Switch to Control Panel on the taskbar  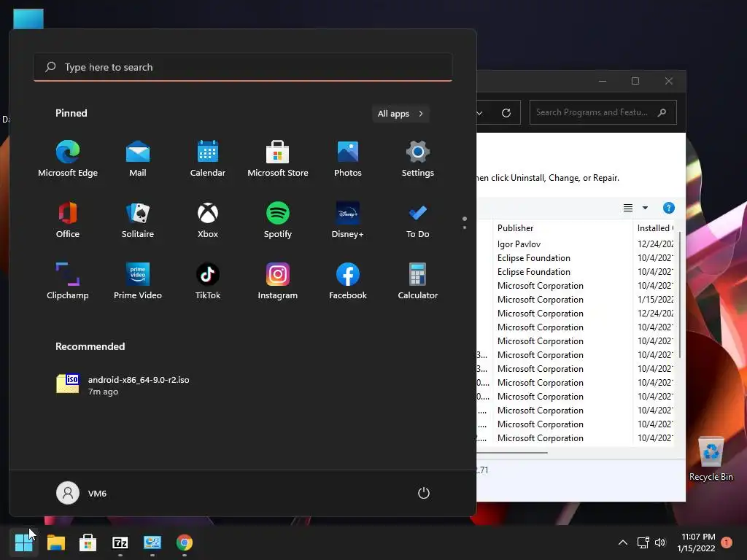(152, 542)
